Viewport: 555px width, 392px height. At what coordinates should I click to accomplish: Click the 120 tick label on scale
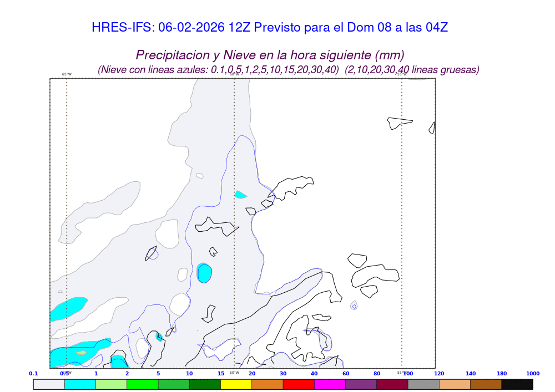[439, 374]
